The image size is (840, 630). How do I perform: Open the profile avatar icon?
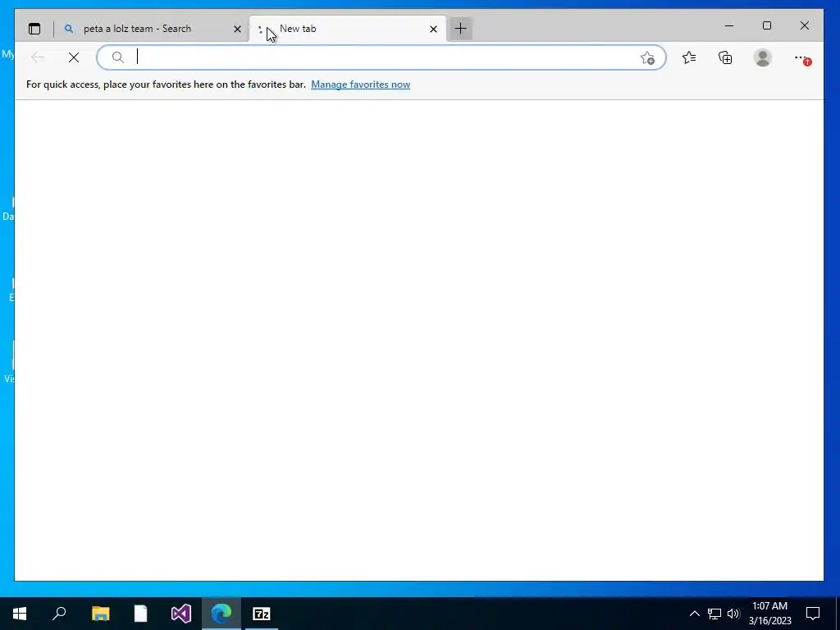762,57
